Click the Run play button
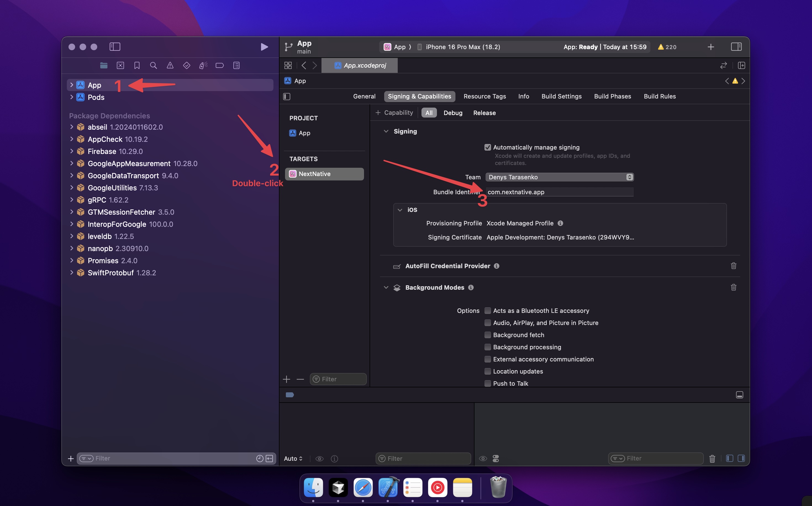Image resolution: width=812 pixels, height=506 pixels. point(264,47)
